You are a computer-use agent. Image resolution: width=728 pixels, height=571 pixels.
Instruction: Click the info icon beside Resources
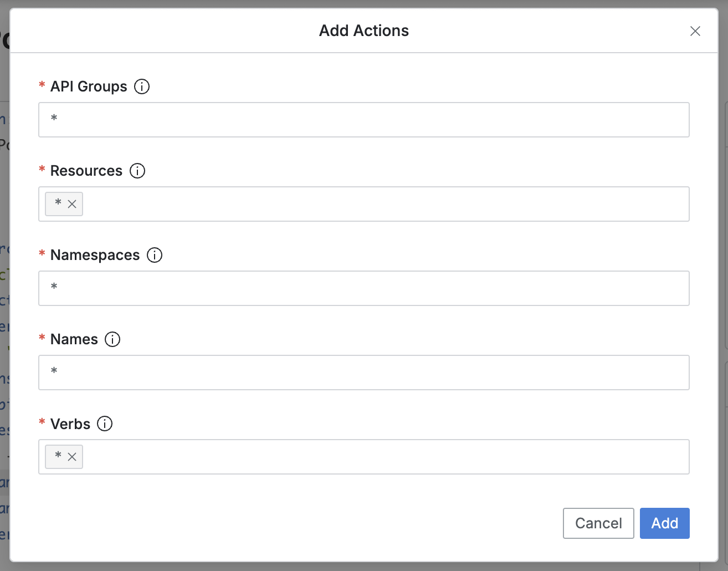click(x=137, y=171)
